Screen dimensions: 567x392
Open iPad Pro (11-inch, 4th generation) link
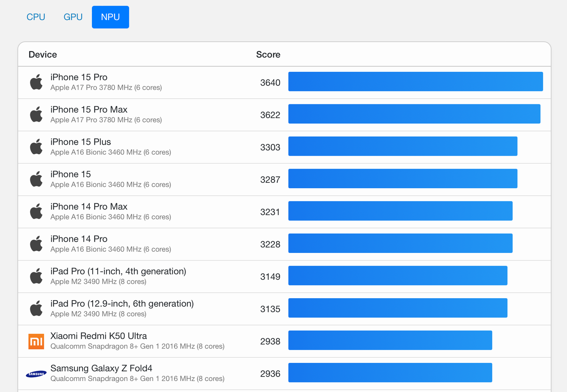[118, 271]
